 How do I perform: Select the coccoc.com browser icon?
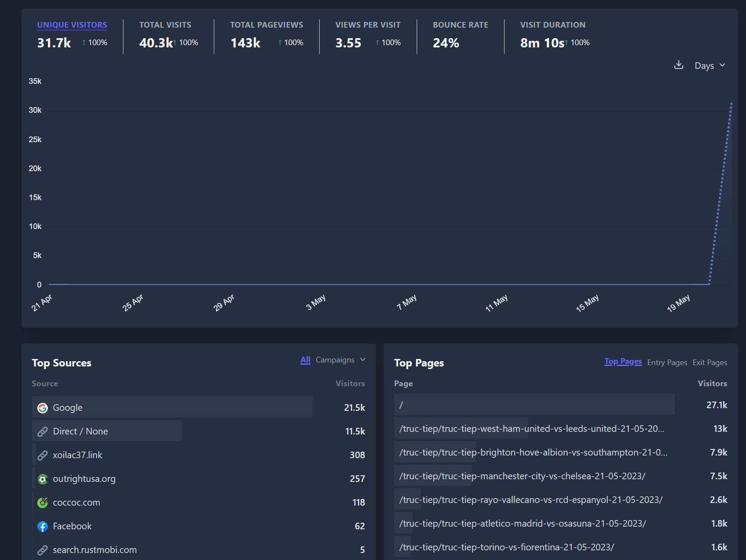pos(43,503)
